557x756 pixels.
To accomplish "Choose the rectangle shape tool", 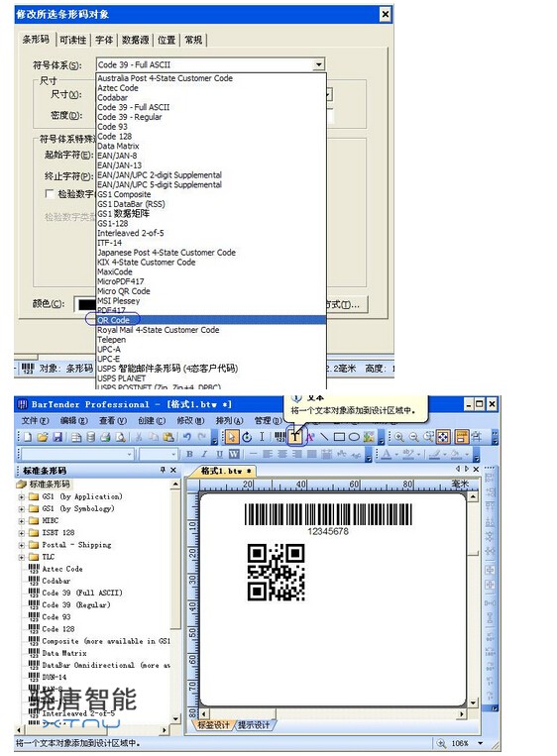I will click(x=339, y=437).
